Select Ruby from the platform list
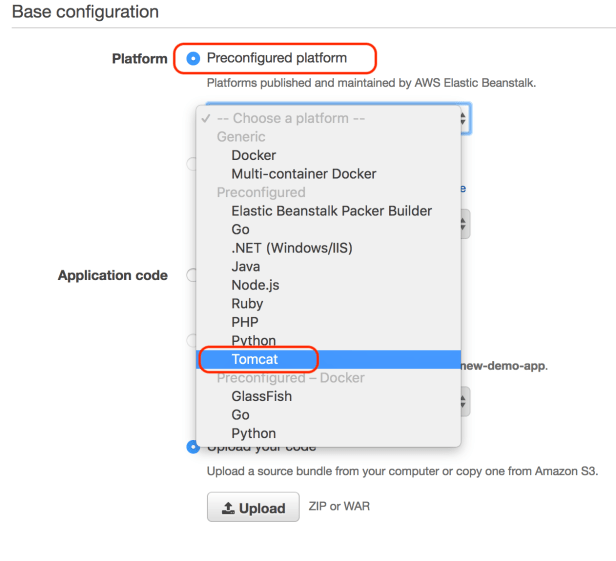The width and height of the screenshot is (616, 561). [x=248, y=303]
